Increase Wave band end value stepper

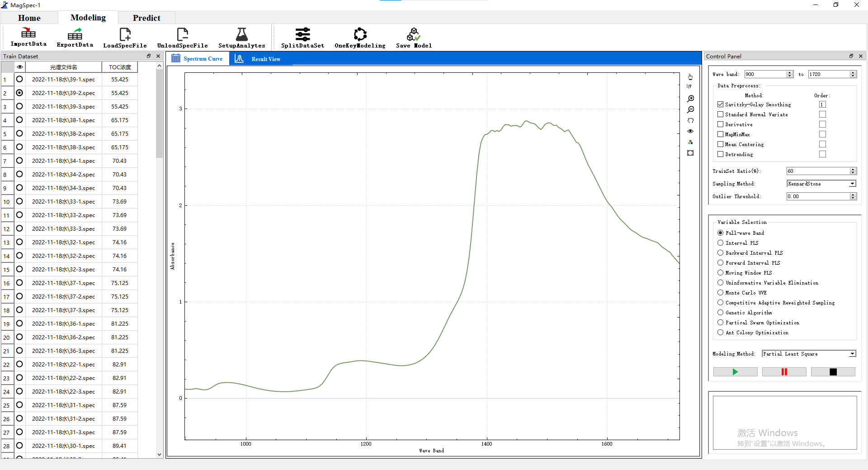(853, 72)
